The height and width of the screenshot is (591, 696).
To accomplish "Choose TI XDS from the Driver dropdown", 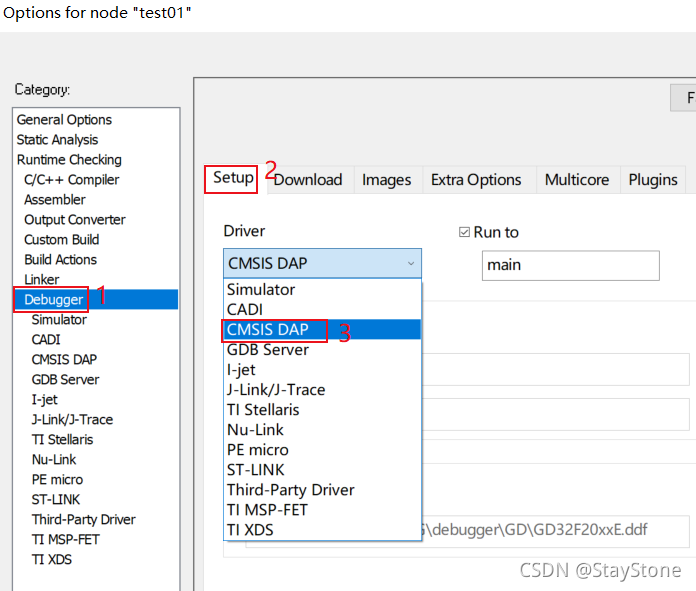I will point(322,530).
